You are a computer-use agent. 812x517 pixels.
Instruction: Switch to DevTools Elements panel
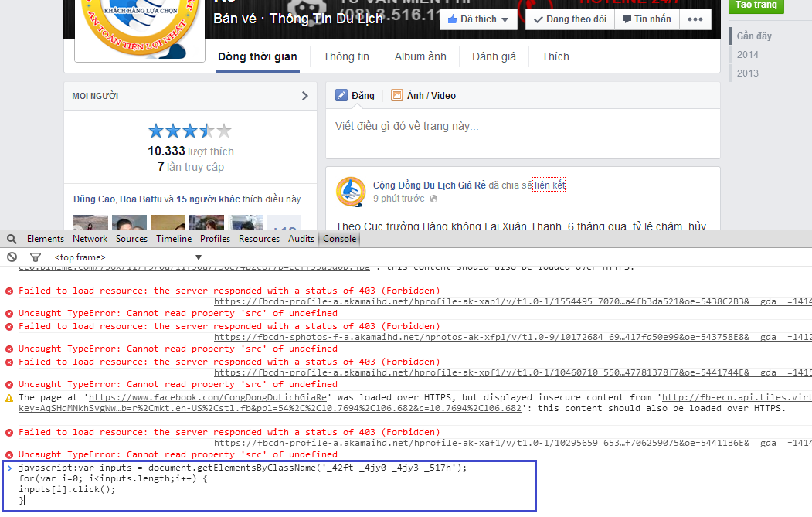46,239
